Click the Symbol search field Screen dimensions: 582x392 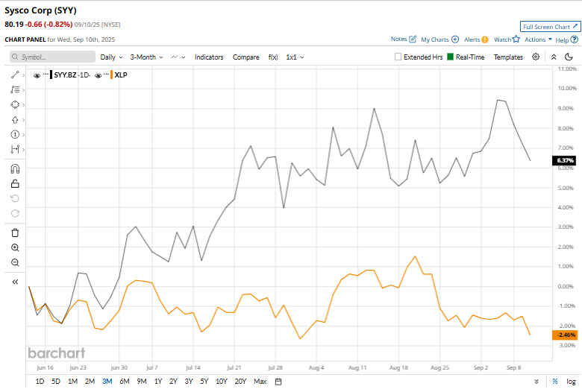point(52,57)
